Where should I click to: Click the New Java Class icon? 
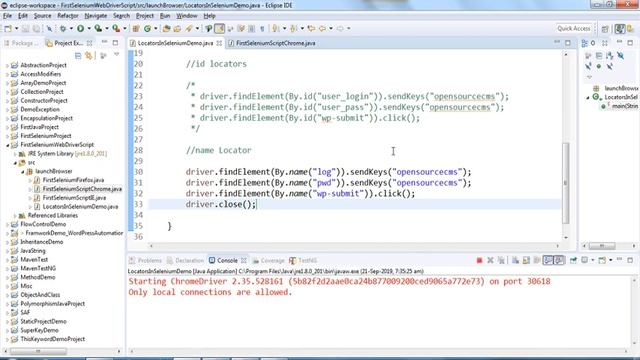[x=147, y=29]
